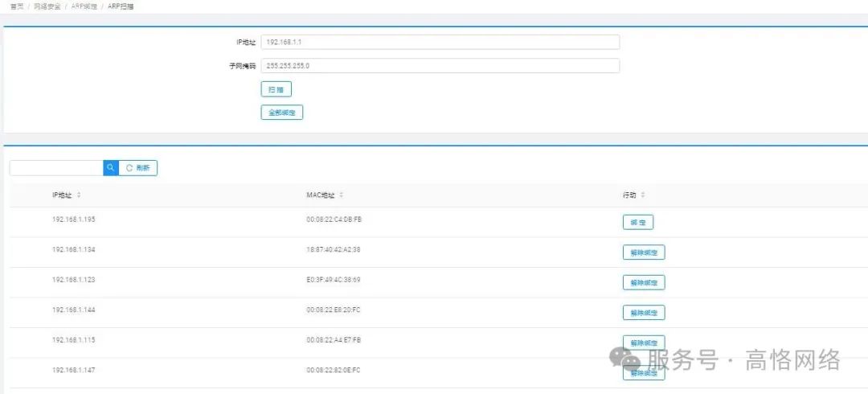Select IP cell 192.168.1.123

click(x=74, y=280)
